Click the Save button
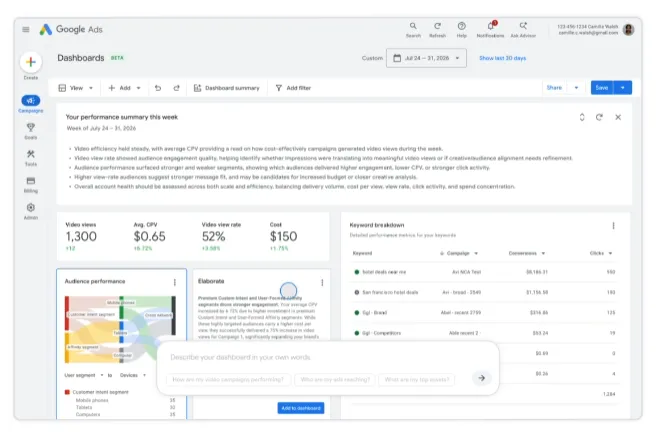 pyautogui.click(x=602, y=88)
